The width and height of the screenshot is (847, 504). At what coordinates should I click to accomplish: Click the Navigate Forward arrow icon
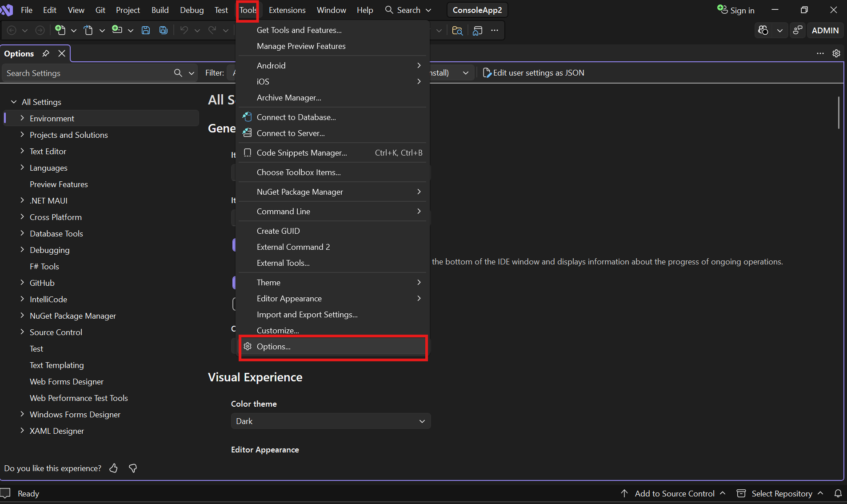point(40,30)
